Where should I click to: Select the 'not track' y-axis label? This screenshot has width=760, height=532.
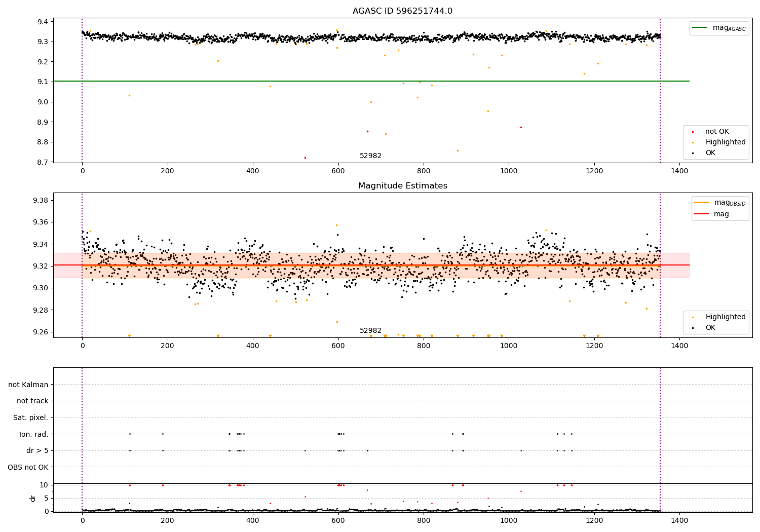(32, 401)
